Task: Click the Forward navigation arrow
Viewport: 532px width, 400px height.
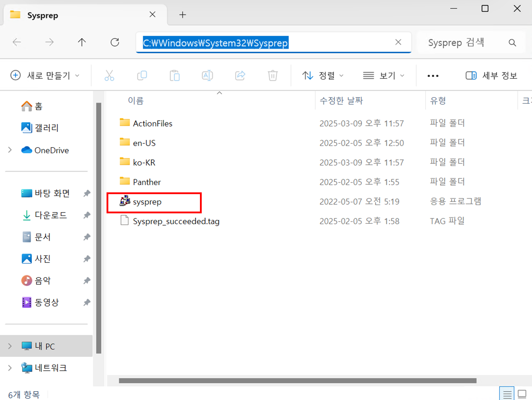Action: click(49, 42)
